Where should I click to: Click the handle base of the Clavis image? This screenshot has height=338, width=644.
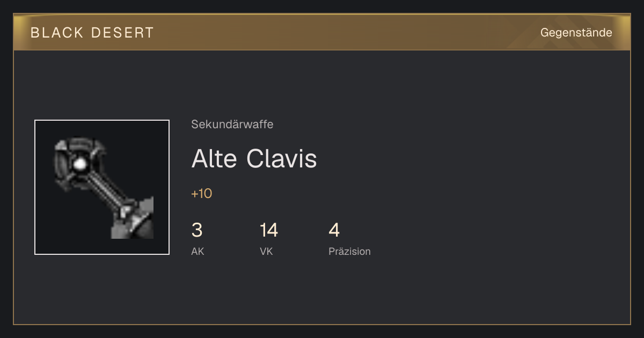[x=134, y=221]
